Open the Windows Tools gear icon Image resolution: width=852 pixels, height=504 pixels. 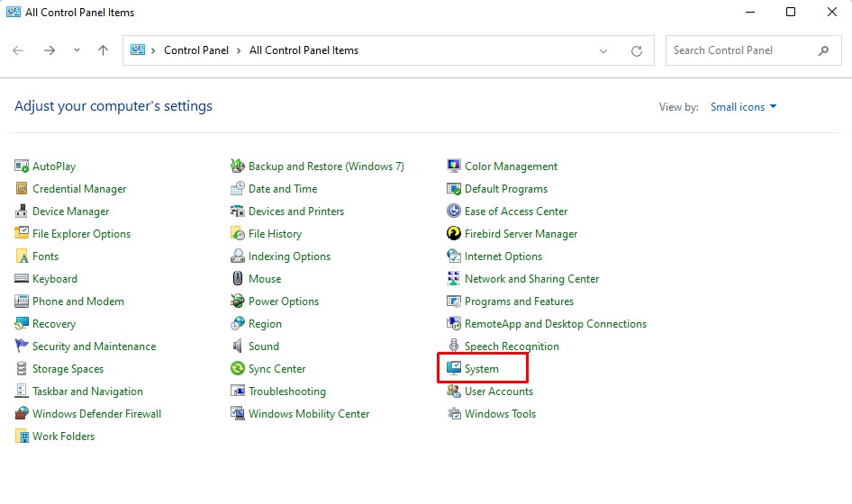coord(454,414)
